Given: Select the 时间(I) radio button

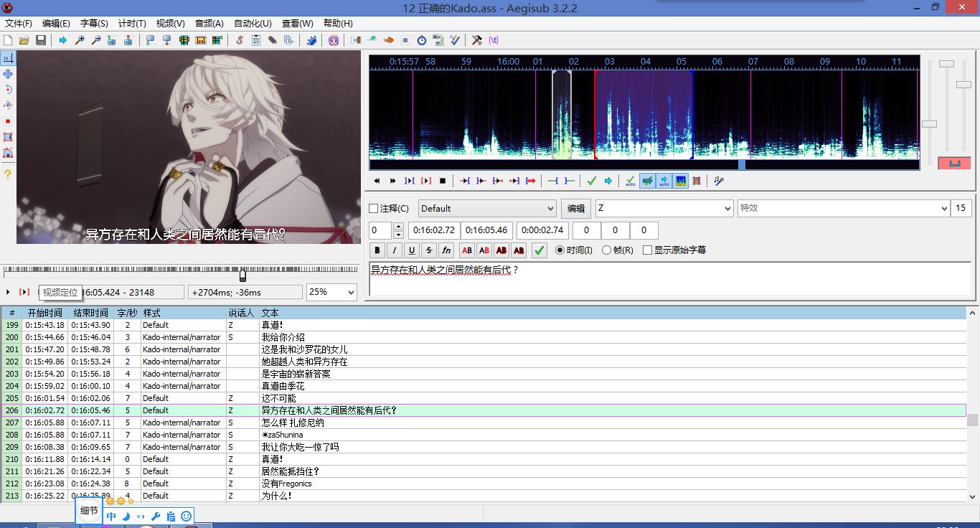Looking at the screenshot, I should point(574,250).
